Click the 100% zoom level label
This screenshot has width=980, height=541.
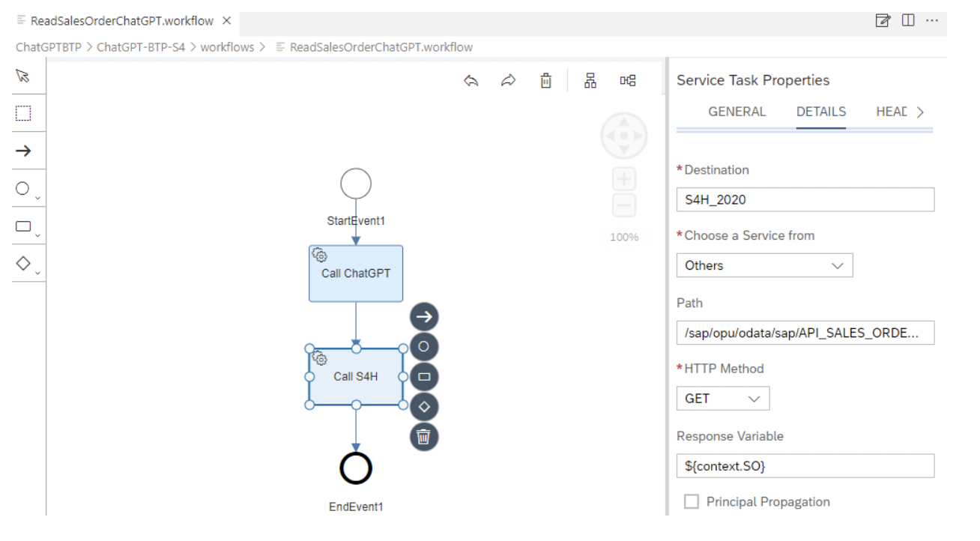click(624, 237)
